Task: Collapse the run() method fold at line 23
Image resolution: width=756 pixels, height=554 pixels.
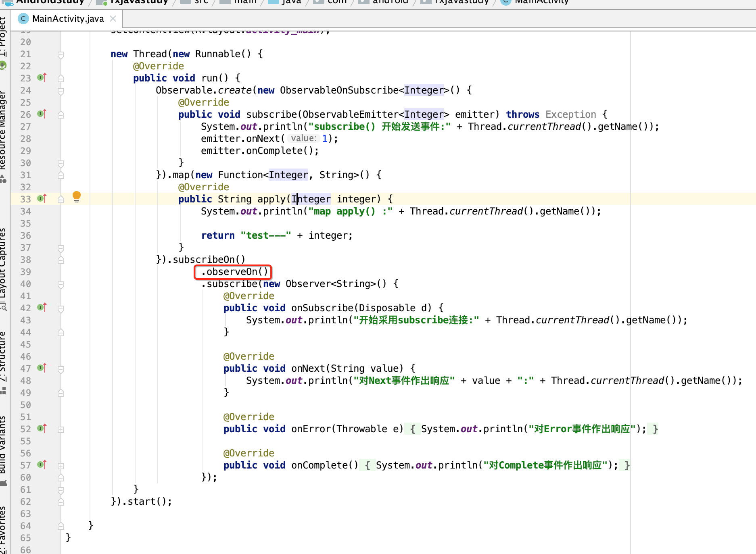Action: [x=61, y=79]
